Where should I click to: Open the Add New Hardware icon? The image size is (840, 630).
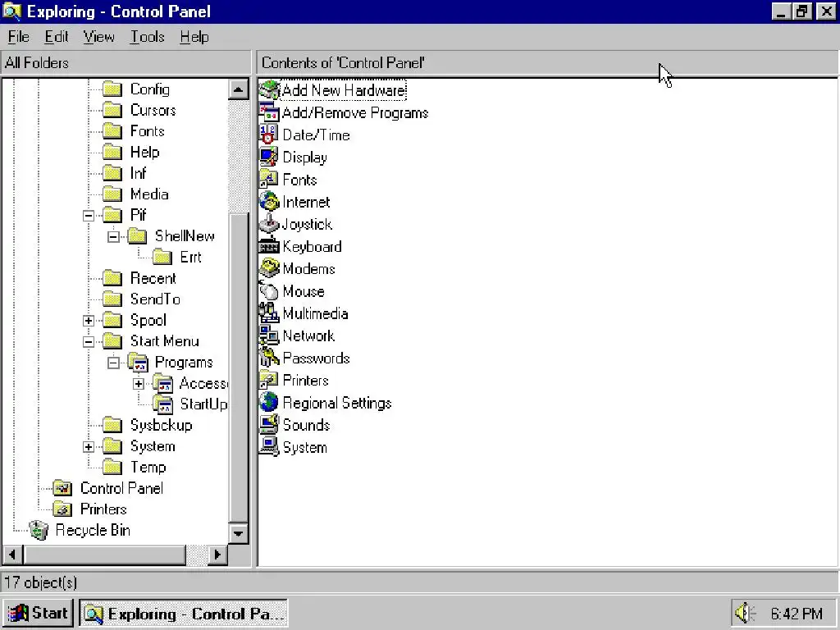[x=269, y=90]
